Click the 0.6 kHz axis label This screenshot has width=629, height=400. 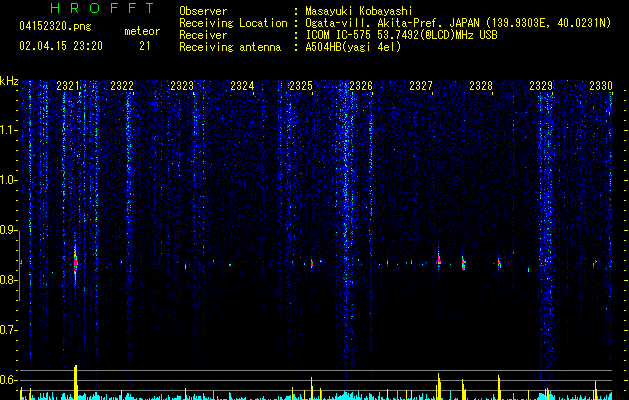click(9, 380)
